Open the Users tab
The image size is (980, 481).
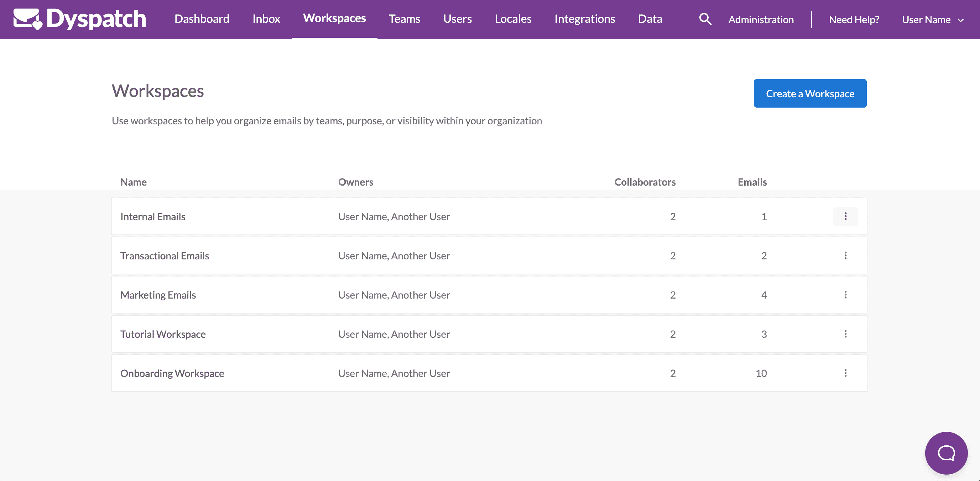tap(457, 19)
